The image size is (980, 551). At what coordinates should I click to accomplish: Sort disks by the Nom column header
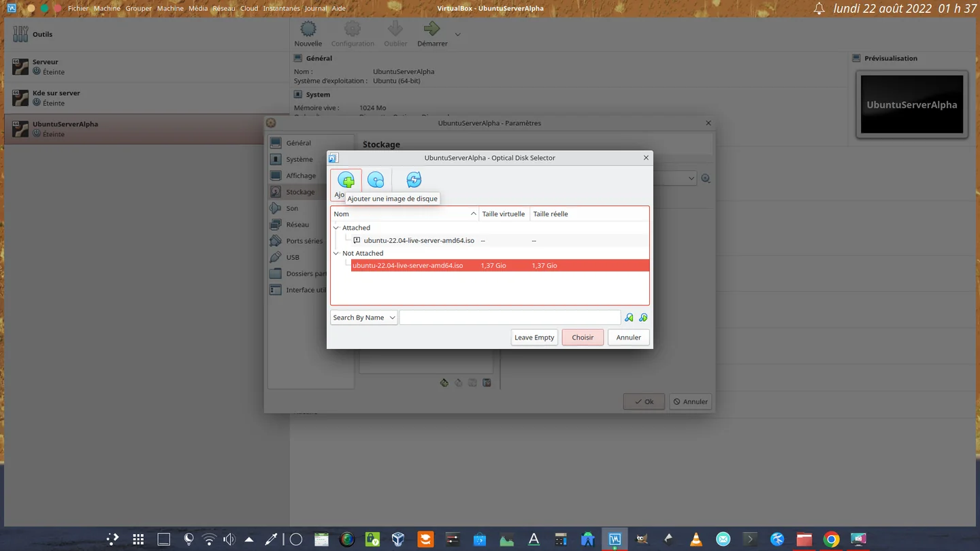405,214
